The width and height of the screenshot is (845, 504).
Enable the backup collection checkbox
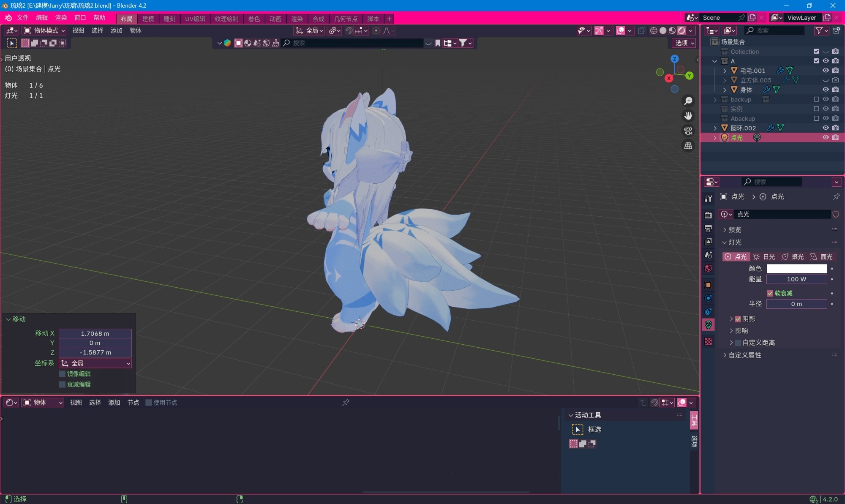coord(816,99)
